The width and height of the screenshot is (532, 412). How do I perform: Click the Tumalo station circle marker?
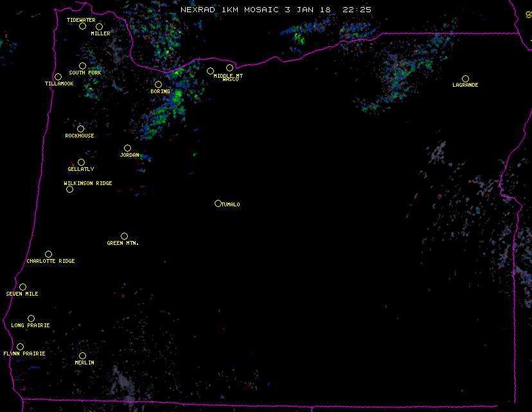[x=218, y=203]
